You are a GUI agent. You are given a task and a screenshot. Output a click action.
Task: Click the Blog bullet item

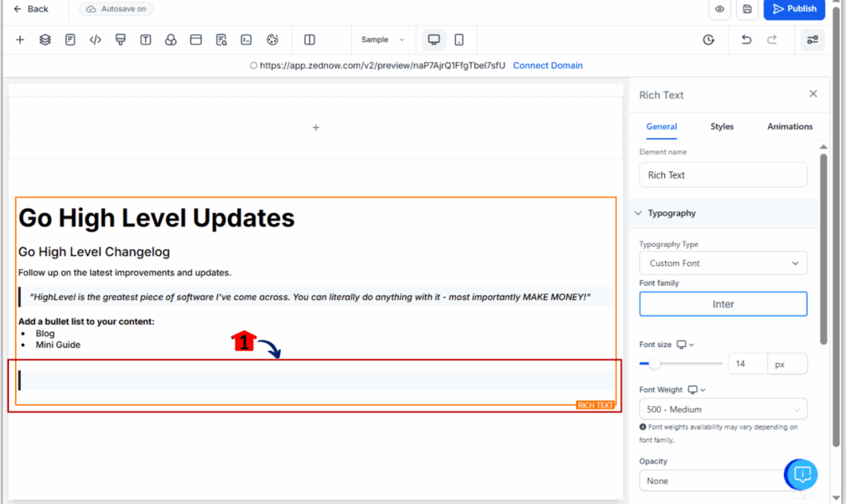click(45, 334)
